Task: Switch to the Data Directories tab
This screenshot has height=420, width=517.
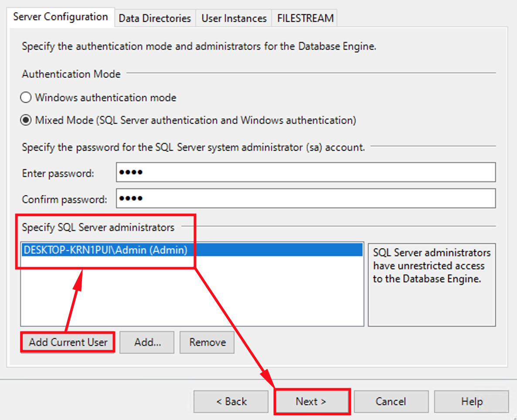Action: [155, 18]
